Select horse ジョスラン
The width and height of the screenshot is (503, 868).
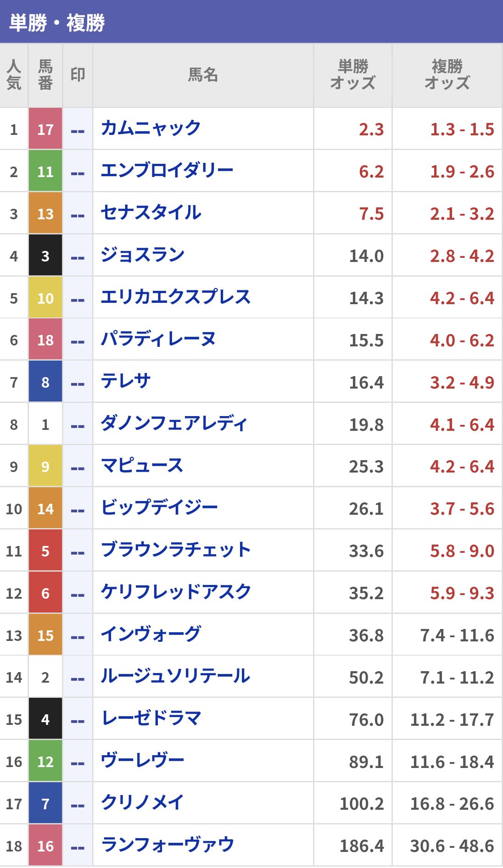point(143,255)
